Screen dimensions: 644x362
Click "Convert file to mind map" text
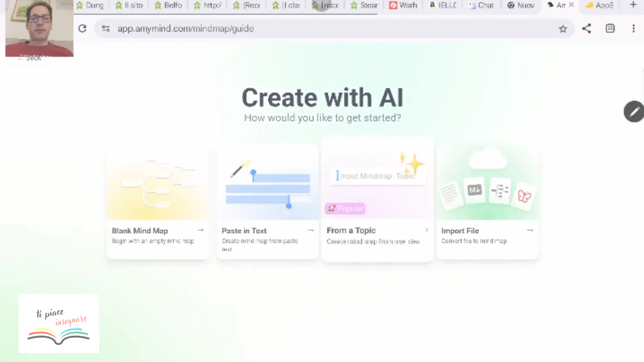(474, 241)
